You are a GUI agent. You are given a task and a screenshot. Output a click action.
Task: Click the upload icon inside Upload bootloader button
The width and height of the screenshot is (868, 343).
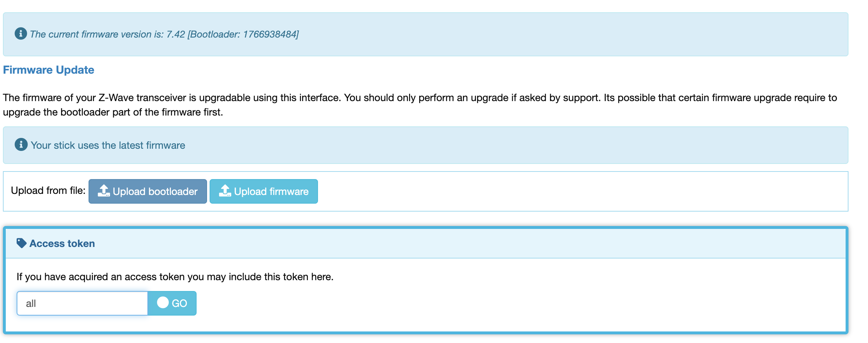pyautogui.click(x=104, y=191)
